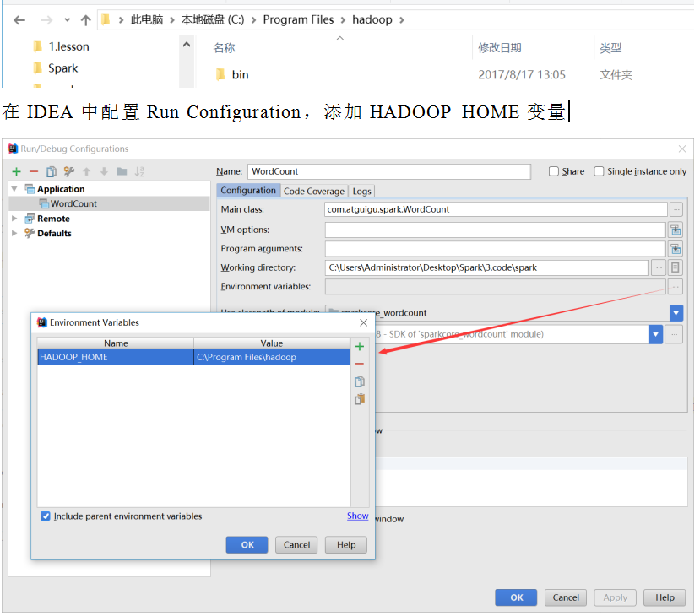Viewport: 700px width, 616px height.
Task: Insert macro icon next to working directory
Action: [676, 267]
